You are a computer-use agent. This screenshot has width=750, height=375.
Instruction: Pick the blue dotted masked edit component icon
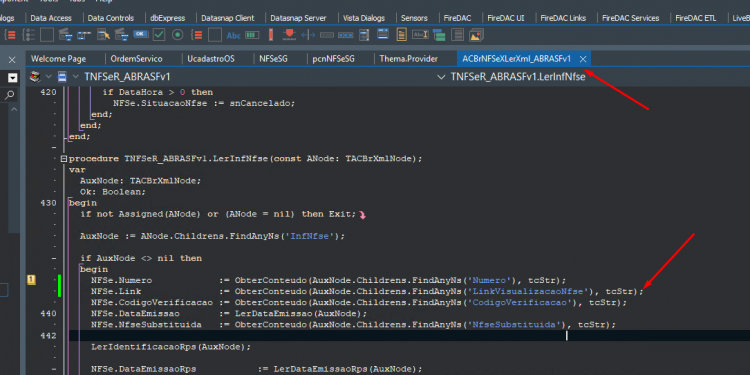pos(345,35)
